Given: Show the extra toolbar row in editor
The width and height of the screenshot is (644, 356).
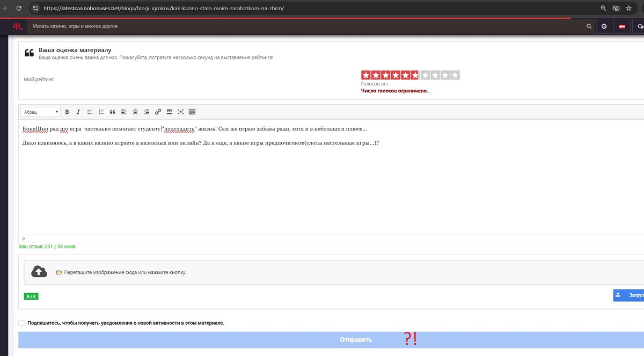Looking at the screenshot, I should (x=192, y=112).
